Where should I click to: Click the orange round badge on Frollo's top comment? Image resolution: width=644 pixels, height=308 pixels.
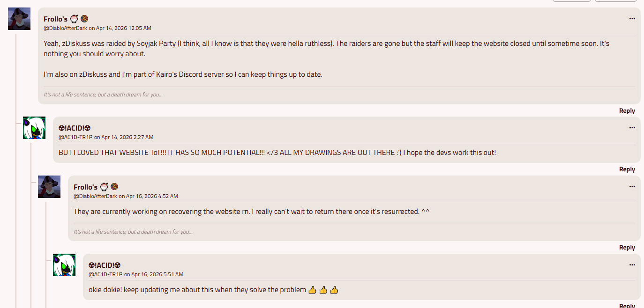tap(84, 19)
